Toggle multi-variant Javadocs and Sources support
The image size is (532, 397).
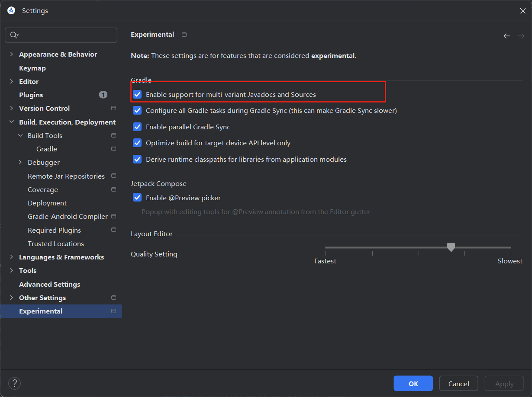[137, 94]
